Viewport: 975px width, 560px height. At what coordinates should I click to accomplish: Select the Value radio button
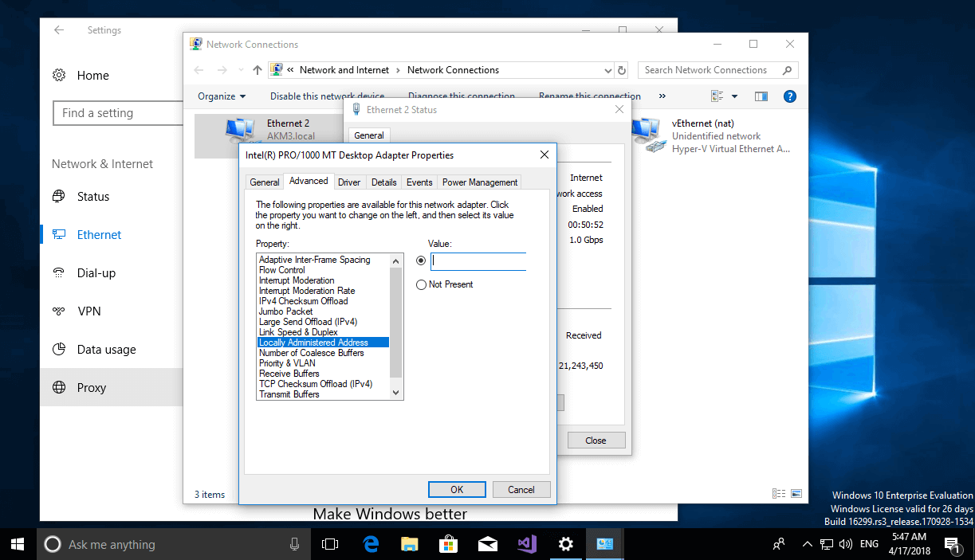click(421, 260)
